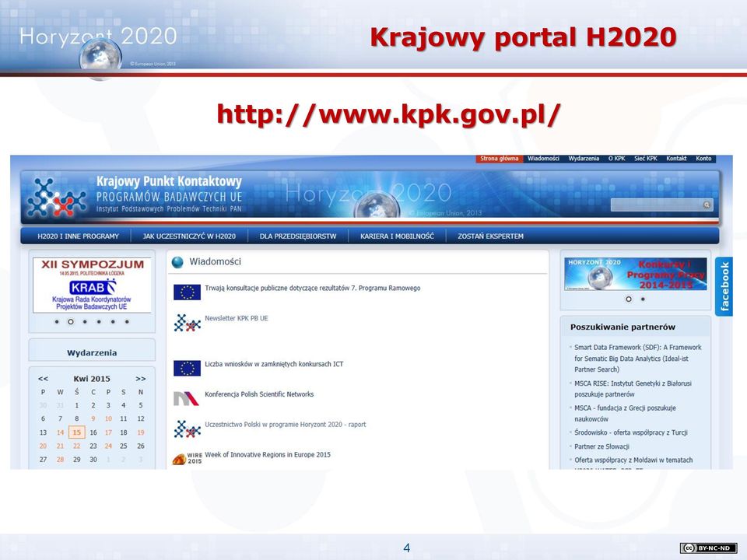
Task: Click the Horyzont 2020 globe in slide header
Action: coord(100,58)
